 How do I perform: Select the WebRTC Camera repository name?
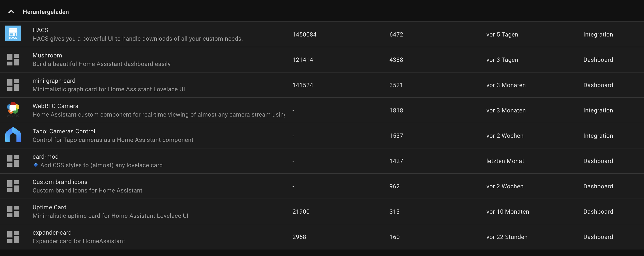(55, 106)
